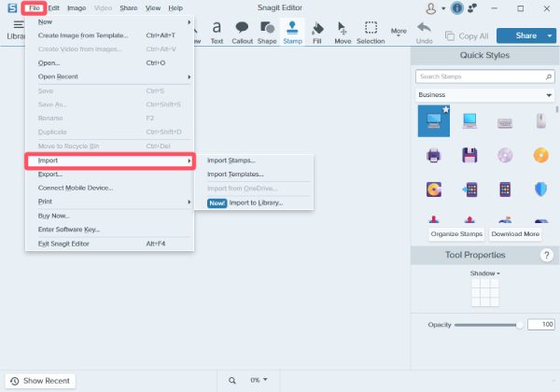Open the Share menu
560x392 pixels.
(x=129, y=7)
